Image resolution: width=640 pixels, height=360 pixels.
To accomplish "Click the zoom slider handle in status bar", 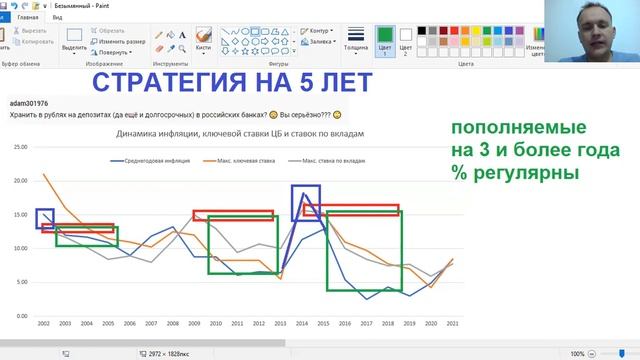I will [x=622, y=353].
